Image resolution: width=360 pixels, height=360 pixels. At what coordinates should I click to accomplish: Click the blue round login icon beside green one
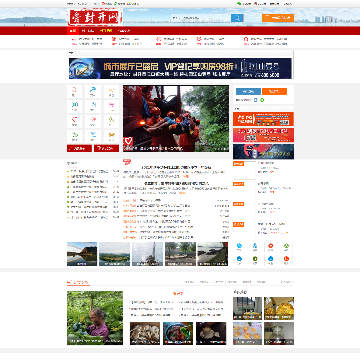[256, 100]
